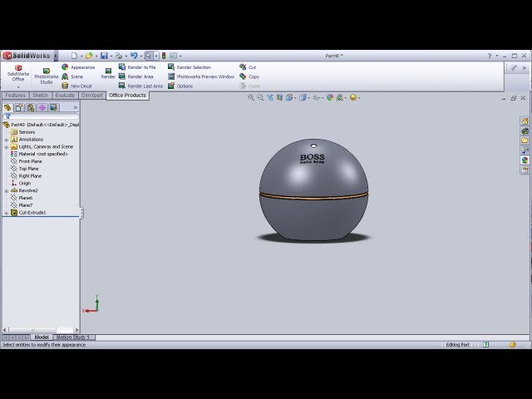Open the FeatureManager design tree tab
The image size is (532, 399).
7,107
